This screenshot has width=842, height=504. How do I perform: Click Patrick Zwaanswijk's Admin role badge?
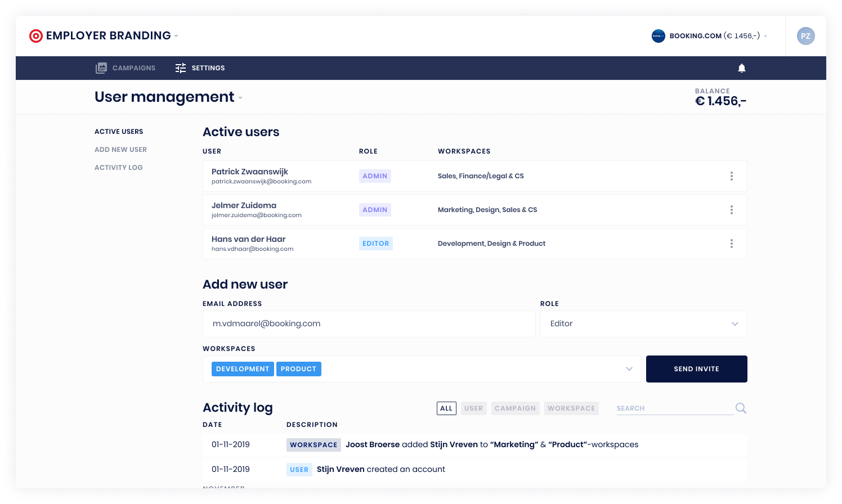375,176
